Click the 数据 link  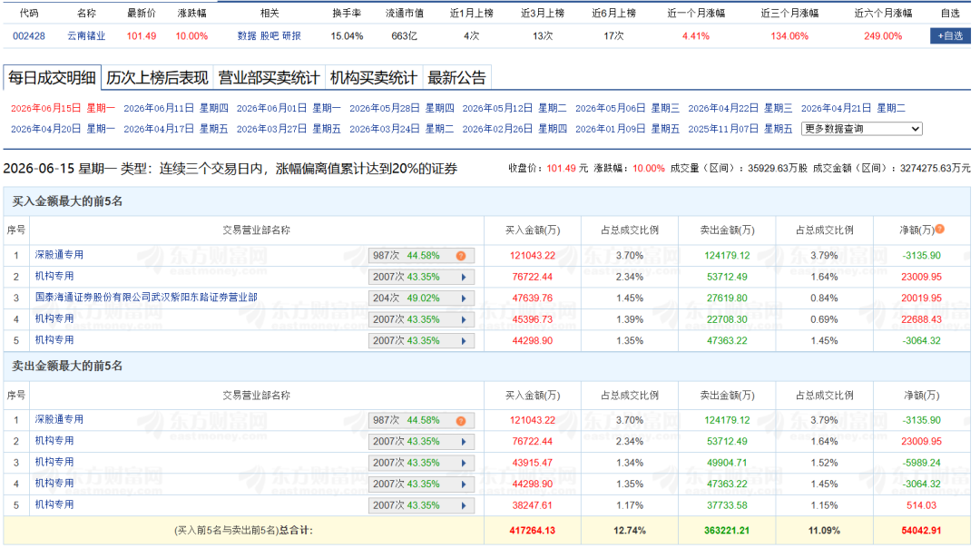246,36
